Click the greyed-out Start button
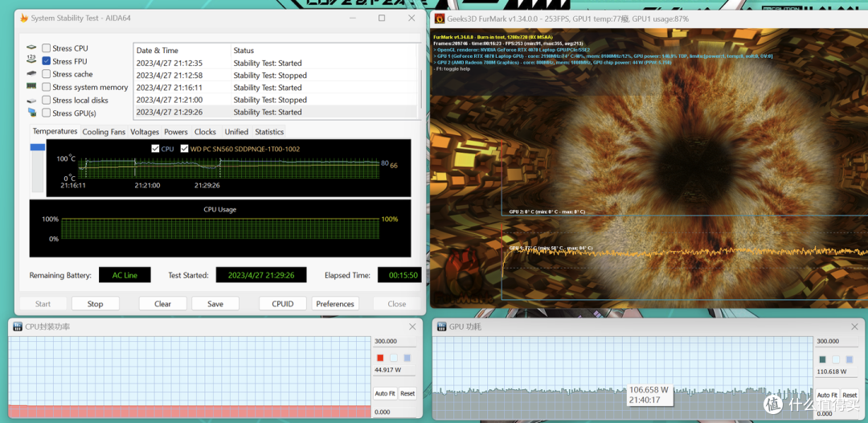Image resolution: width=868 pixels, height=423 pixels. click(x=43, y=303)
